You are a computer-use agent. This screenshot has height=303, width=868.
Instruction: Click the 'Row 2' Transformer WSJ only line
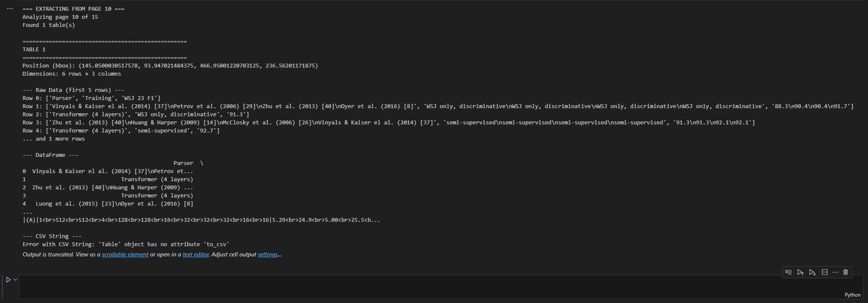coord(136,114)
